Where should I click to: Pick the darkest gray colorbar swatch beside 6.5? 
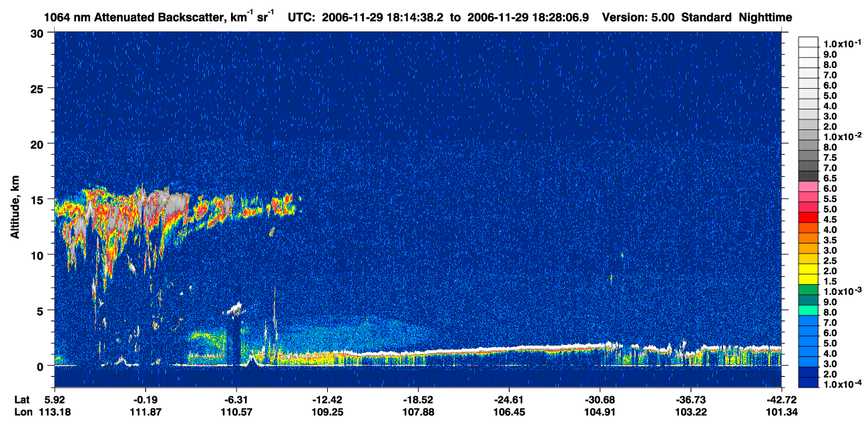[809, 177]
